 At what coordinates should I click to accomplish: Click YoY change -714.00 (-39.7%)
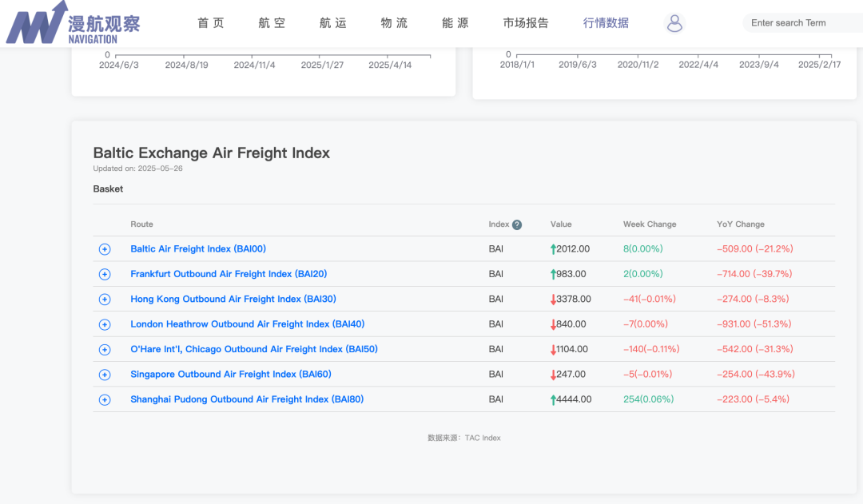[x=754, y=274]
